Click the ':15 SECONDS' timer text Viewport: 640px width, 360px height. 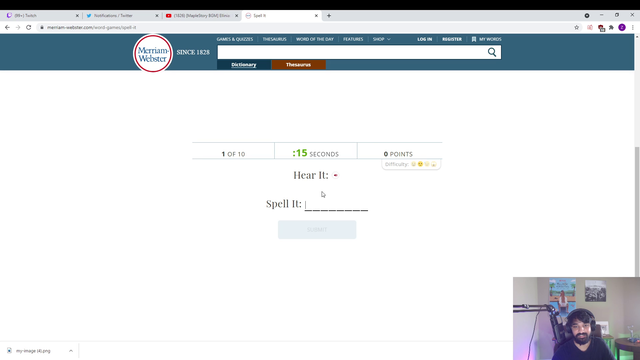316,153
